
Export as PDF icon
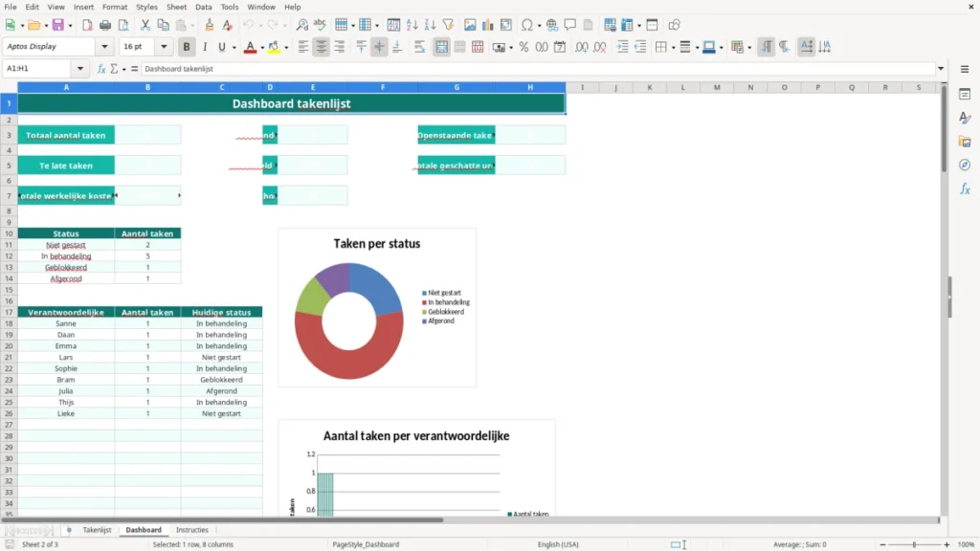(x=87, y=25)
